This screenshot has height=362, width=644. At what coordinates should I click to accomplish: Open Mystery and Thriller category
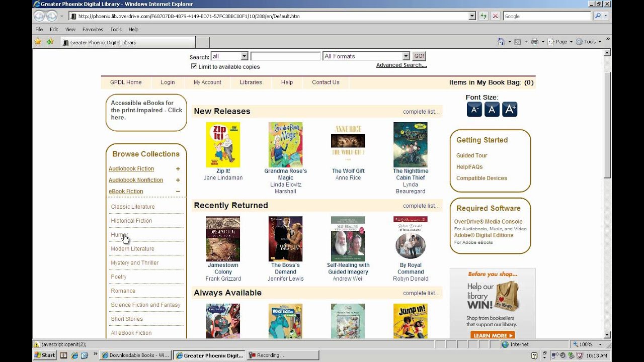coord(135,263)
